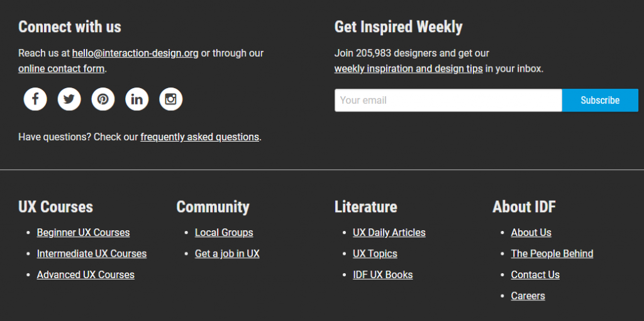Open the Facebook social icon
The image size is (644, 321).
click(x=35, y=99)
